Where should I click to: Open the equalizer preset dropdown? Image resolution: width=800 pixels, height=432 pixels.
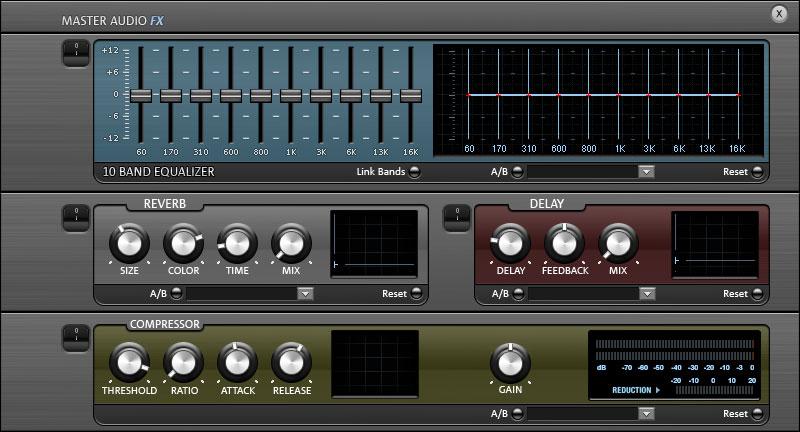[x=646, y=172]
